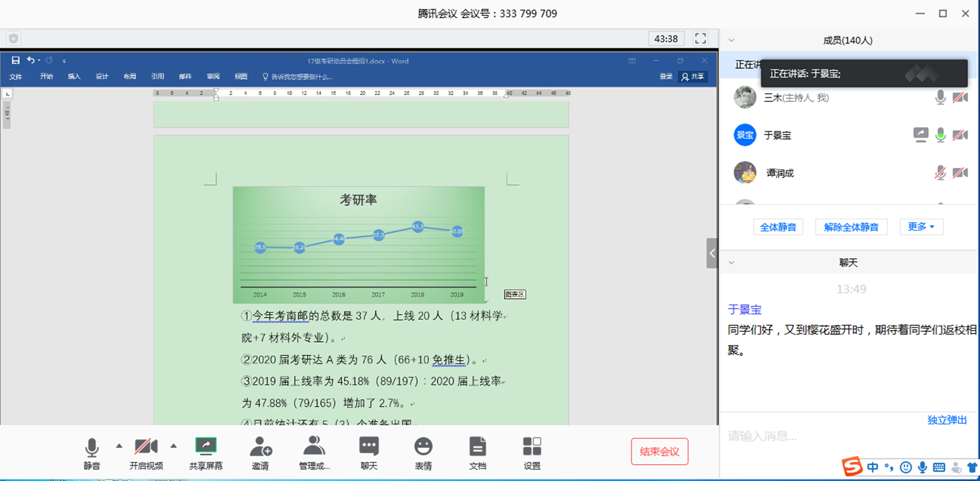Image resolution: width=980 pixels, height=481 pixels.
Task: Expand the audio options arrow beside mute
Action: coord(119,446)
